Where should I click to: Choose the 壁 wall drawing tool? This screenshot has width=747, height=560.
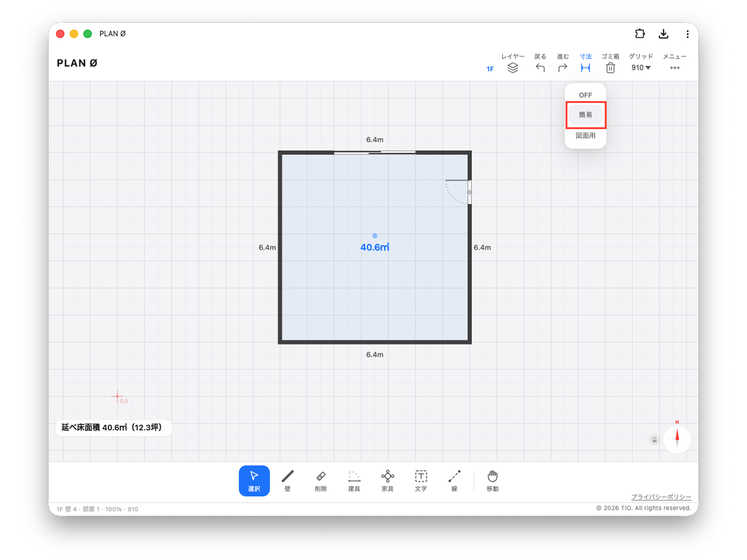(287, 480)
